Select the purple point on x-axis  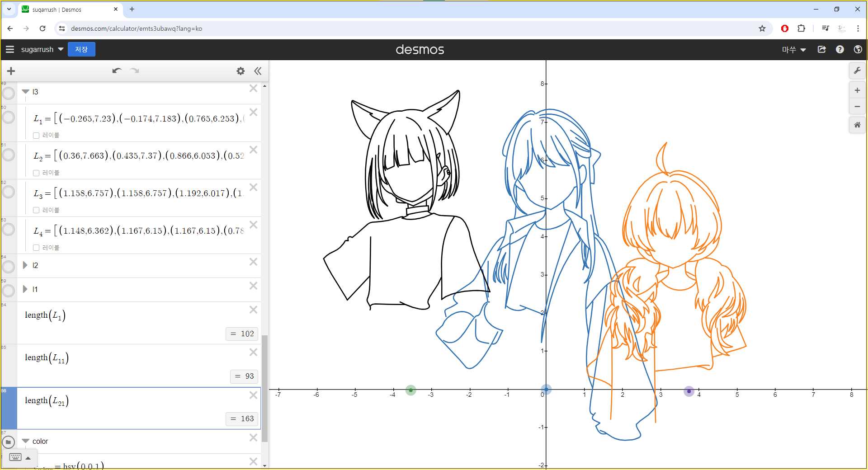(x=689, y=391)
